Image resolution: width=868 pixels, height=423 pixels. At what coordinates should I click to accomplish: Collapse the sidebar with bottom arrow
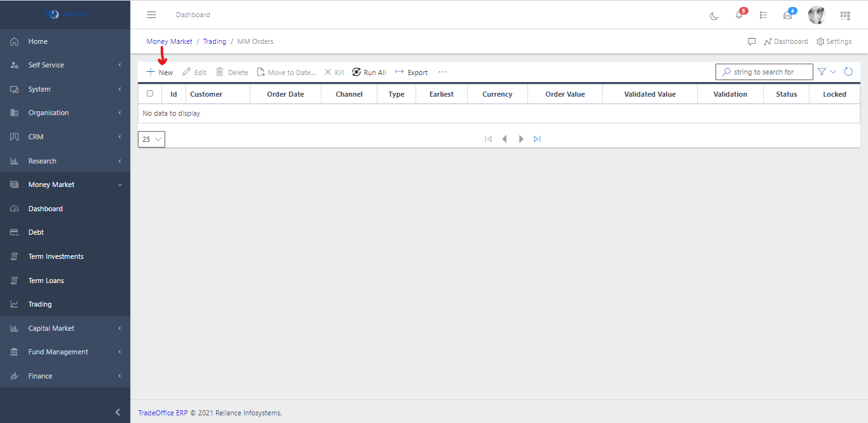coord(118,412)
